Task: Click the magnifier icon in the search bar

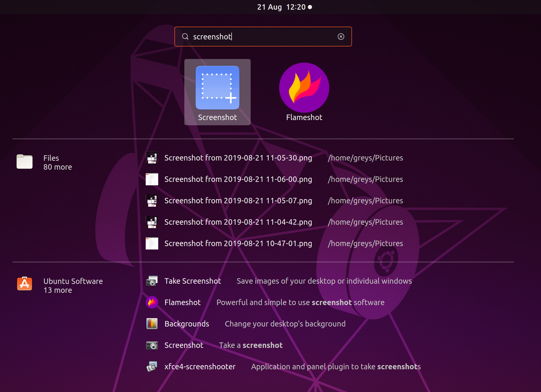Action: click(x=185, y=37)
